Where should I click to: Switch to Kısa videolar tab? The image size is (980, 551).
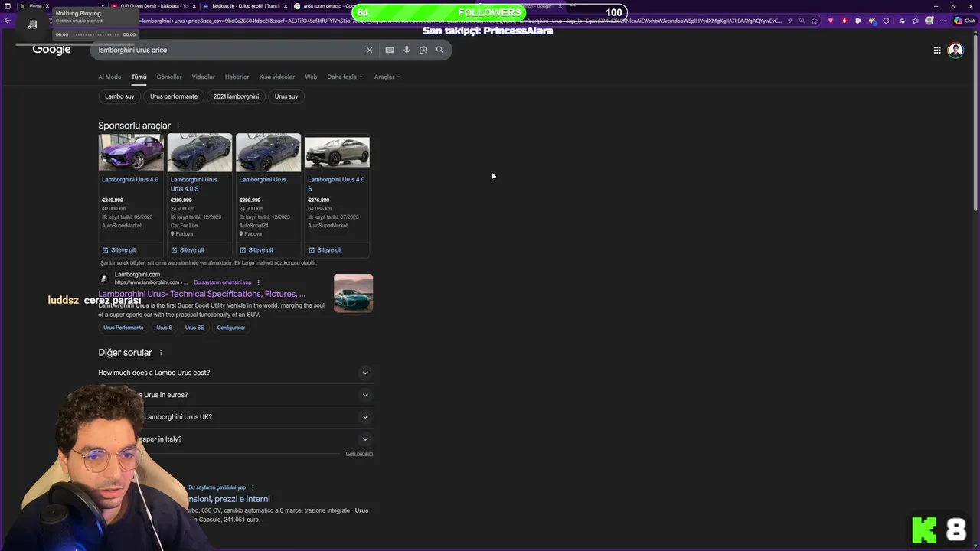tap(277, 77)
